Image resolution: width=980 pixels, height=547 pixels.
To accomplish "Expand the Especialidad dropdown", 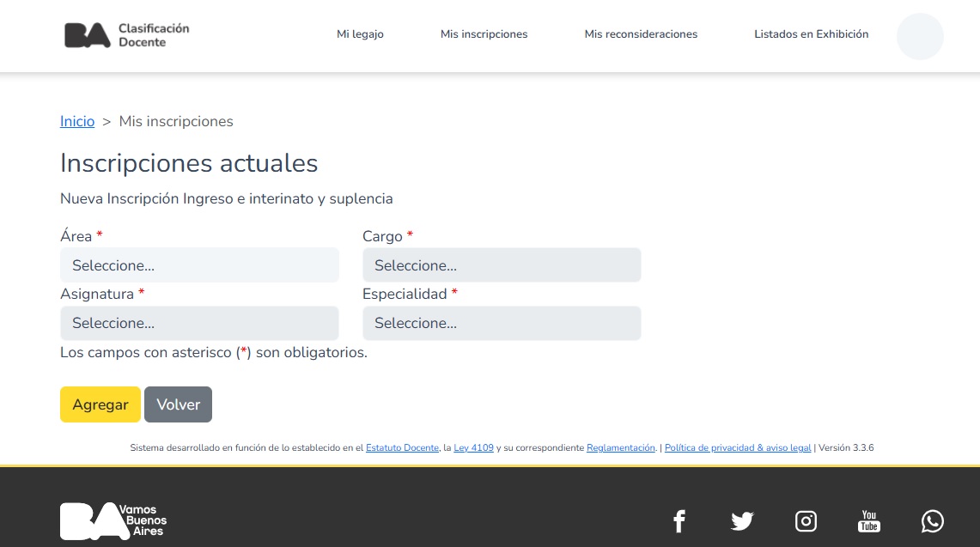I will tap(502, 324).
